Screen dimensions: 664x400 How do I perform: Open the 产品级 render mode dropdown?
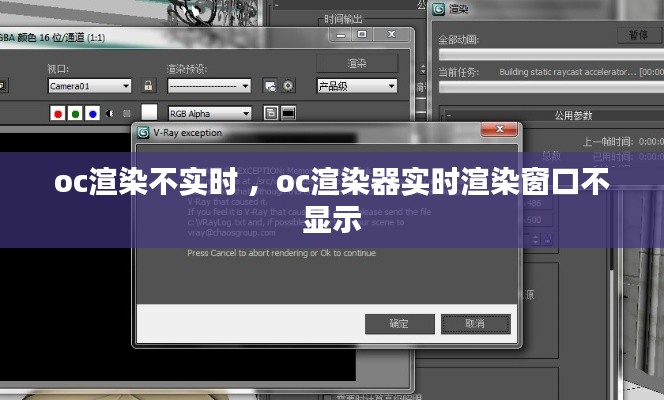click(x=357, y=86)
